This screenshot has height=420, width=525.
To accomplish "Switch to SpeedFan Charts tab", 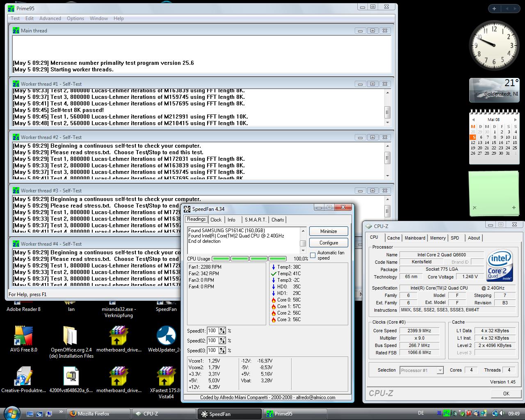I will pos(278,220).
